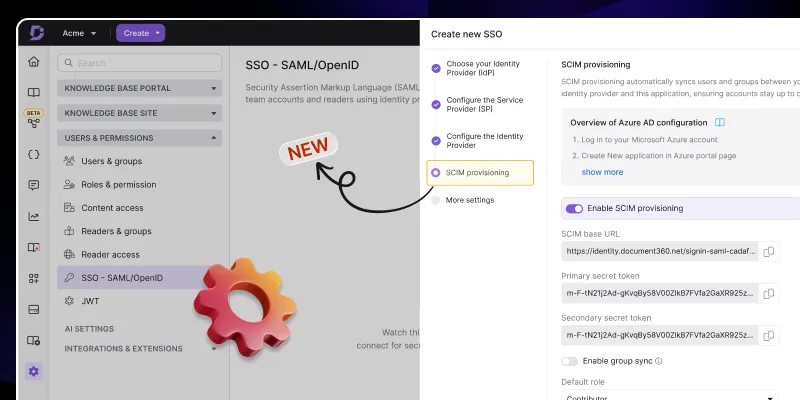Open the widgets grid icon in sidebar
The height and width of the screenshot is (400, 800).
point(34,279)
